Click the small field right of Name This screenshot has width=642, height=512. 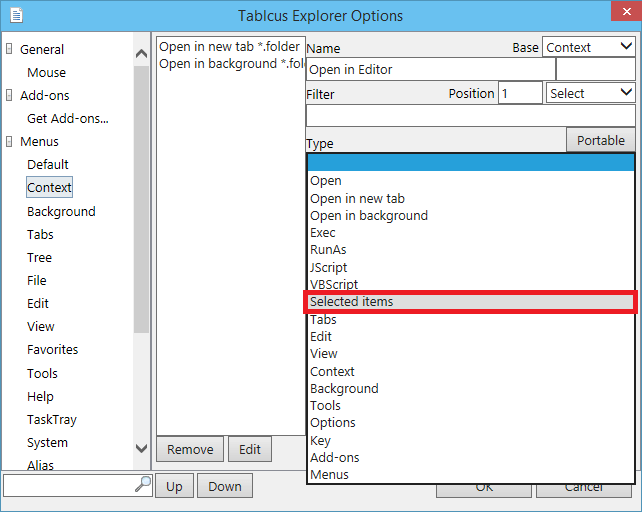pyautogui.click(x=596, y=69)
